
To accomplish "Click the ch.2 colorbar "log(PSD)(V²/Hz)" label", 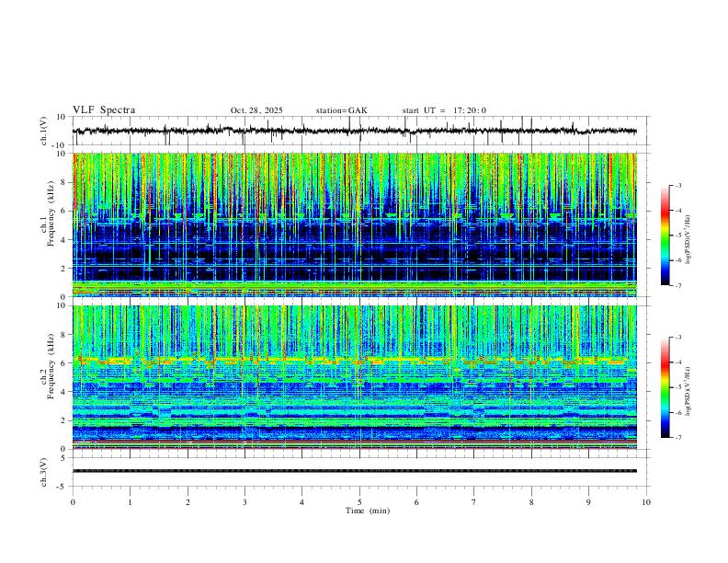I will 688,391.
